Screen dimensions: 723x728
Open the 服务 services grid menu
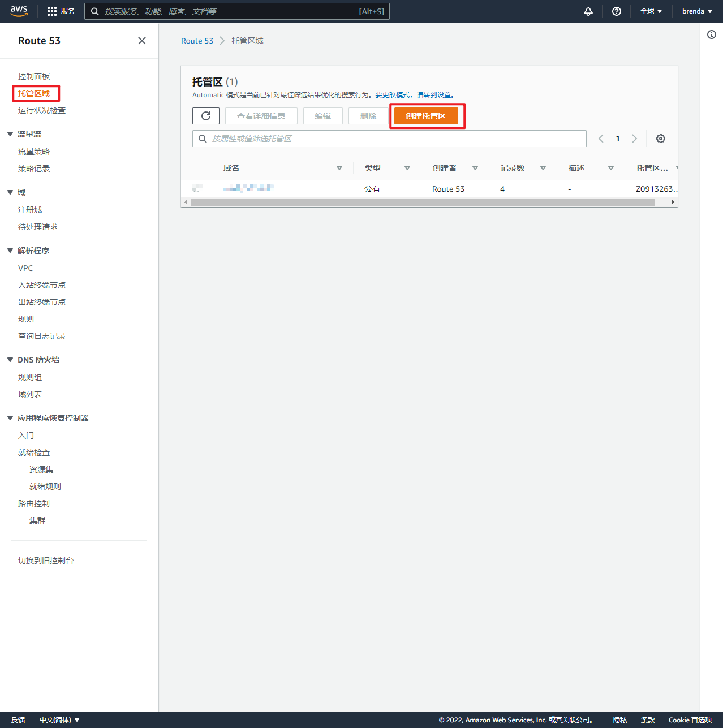point(61,11)
